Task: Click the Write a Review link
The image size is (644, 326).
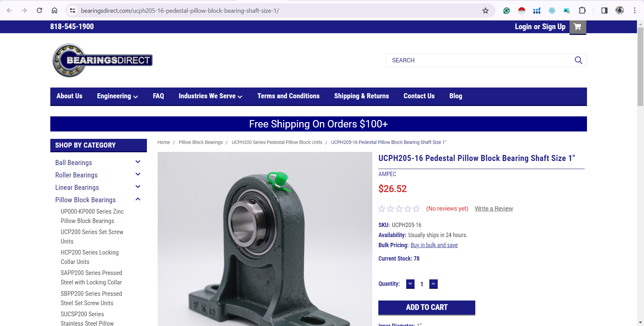Action: [x=494, y=209]
